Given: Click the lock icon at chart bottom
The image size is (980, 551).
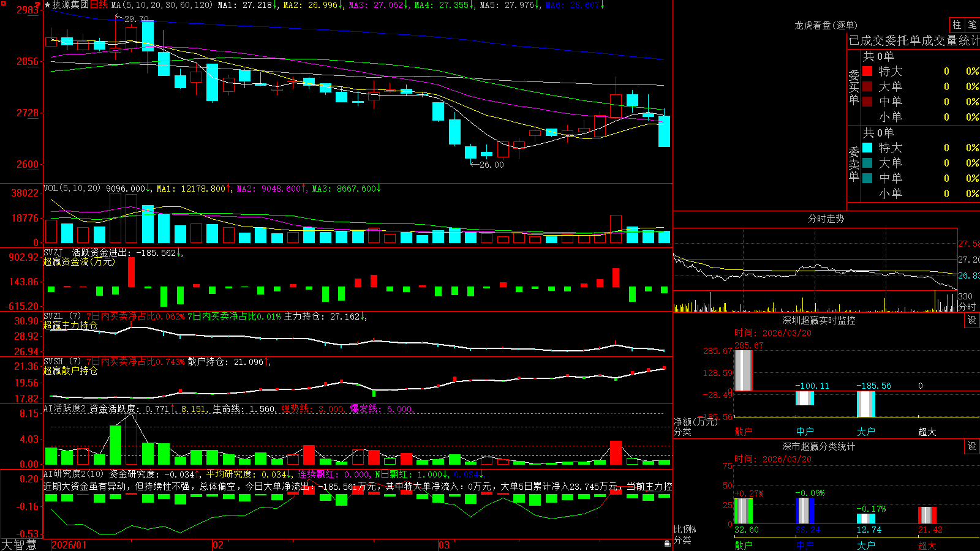Looking at the screenshot, I should (667, 543).
